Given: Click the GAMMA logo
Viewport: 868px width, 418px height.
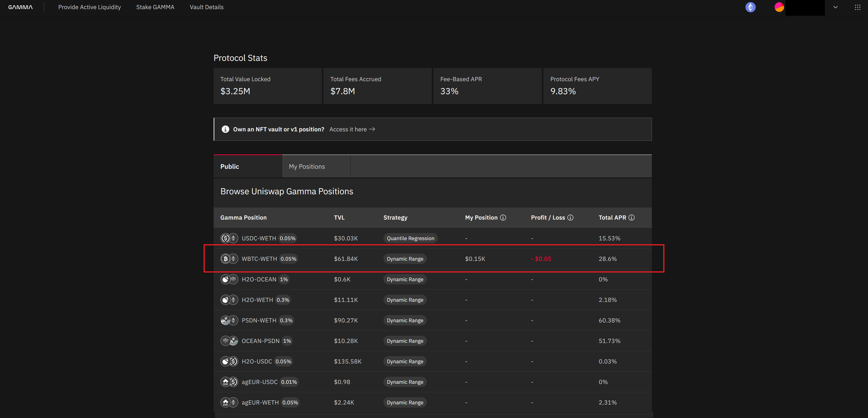Looking at the screenshot, I should tap(20, 7).
